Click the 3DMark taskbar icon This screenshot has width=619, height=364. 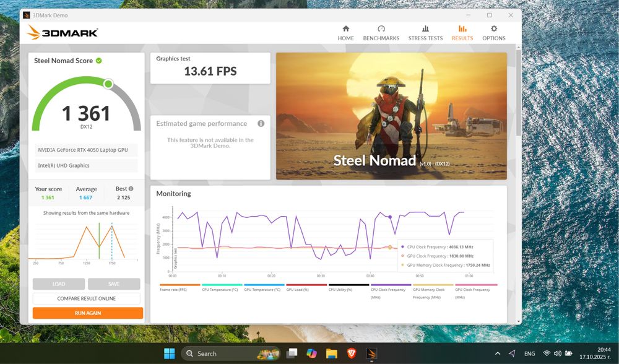(371, 353)
